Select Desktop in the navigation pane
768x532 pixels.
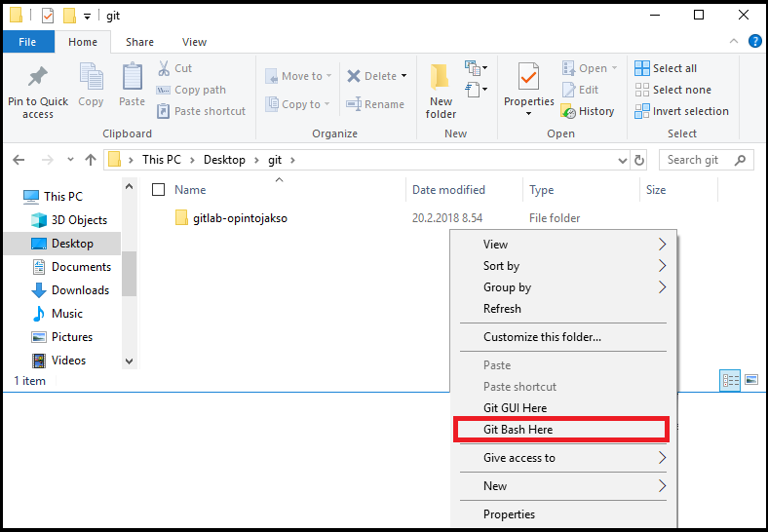[72, 244]
